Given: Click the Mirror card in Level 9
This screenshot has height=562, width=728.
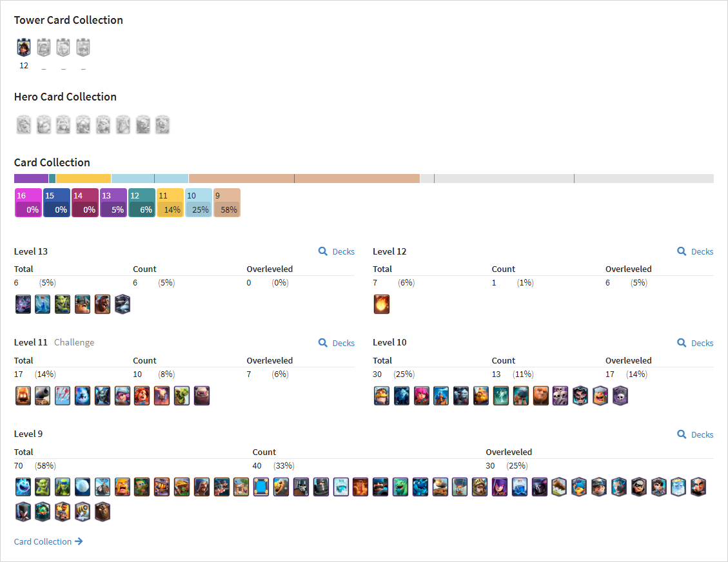Looking at the screenshot, I should [261, 487].
